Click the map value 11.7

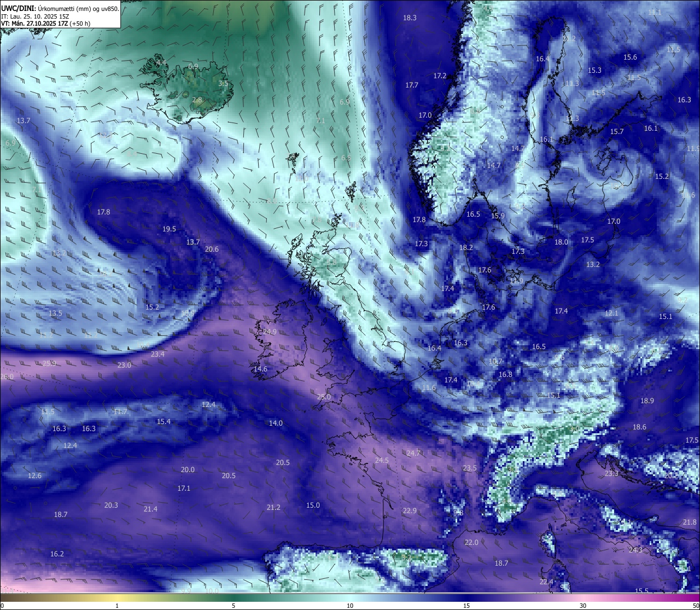pos(120,412)
